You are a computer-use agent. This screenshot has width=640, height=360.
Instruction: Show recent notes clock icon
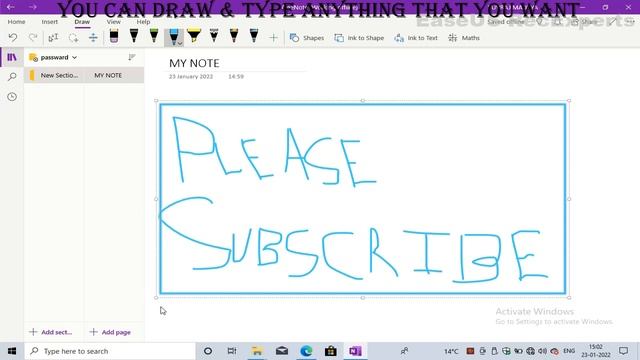point(12,97)
